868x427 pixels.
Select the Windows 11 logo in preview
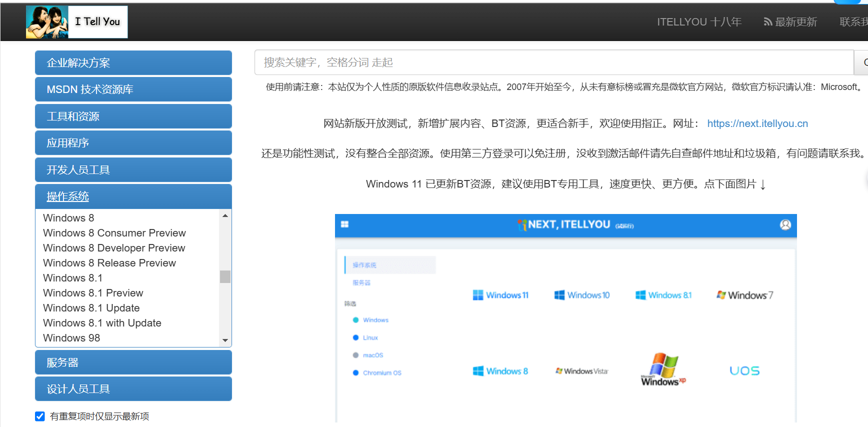[500, 295]
